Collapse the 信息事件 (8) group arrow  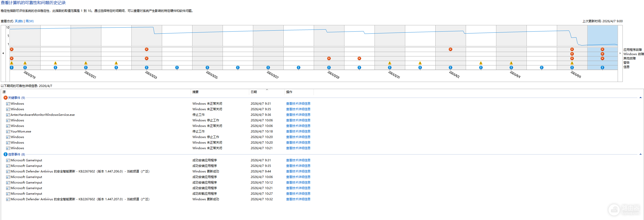click(640, 154)
